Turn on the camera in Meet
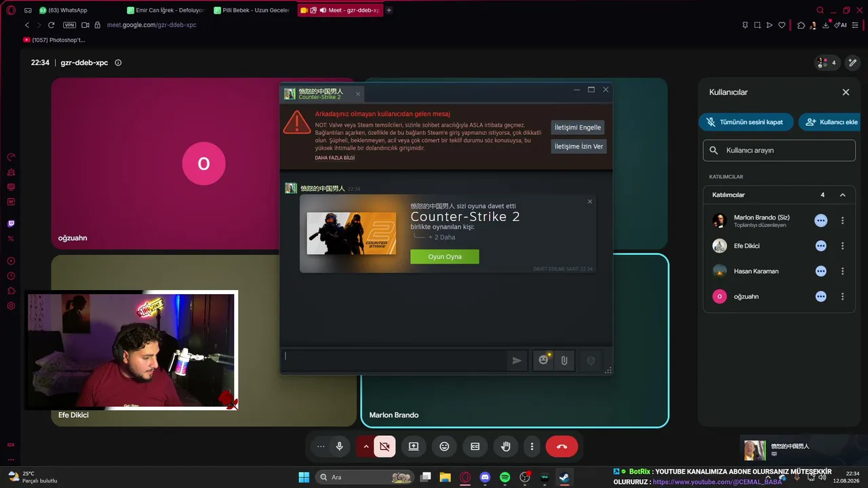Viewport: 868px width, 488px height. click(x=384, y=447)
